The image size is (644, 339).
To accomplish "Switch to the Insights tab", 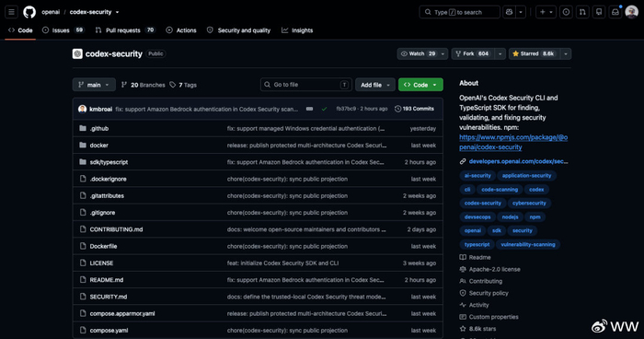I will [297, 30].
